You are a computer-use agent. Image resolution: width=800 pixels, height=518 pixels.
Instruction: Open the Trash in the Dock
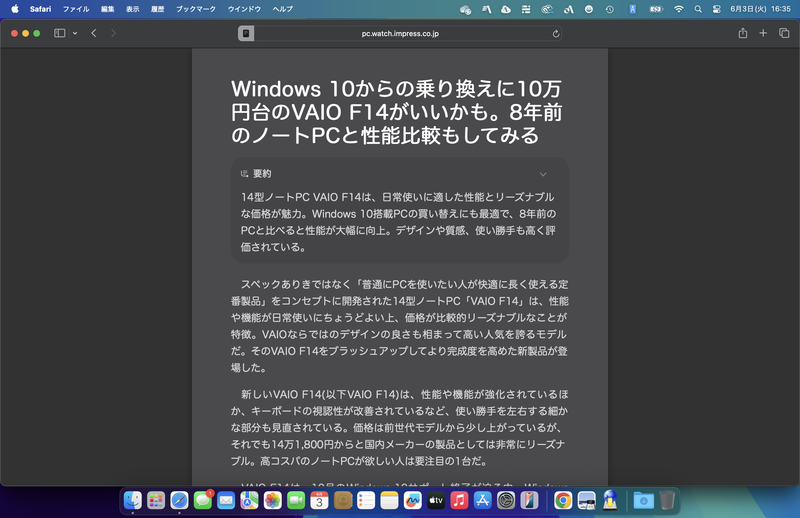(667, 500)
